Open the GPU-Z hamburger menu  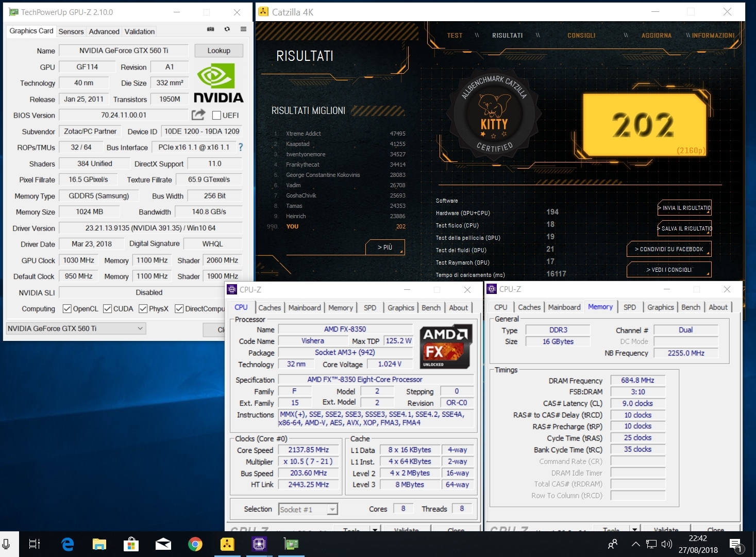pyautogui.click(x=243, y=29)
